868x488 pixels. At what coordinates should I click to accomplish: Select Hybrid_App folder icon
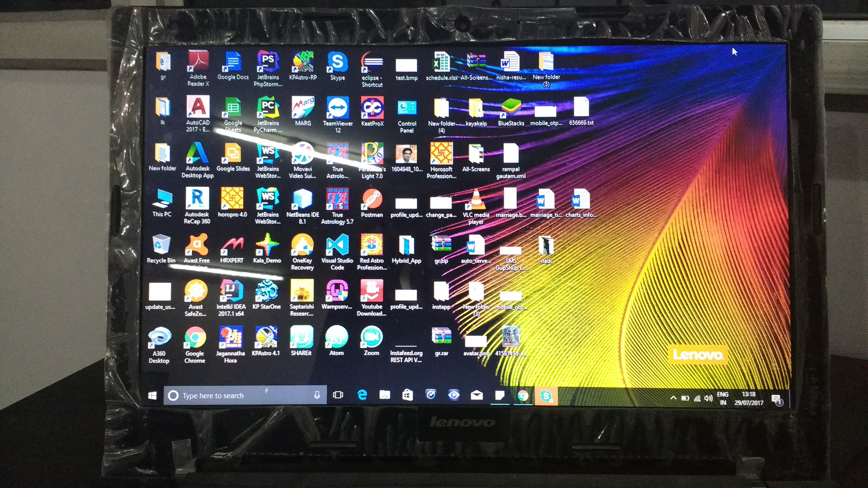point(407,250)
